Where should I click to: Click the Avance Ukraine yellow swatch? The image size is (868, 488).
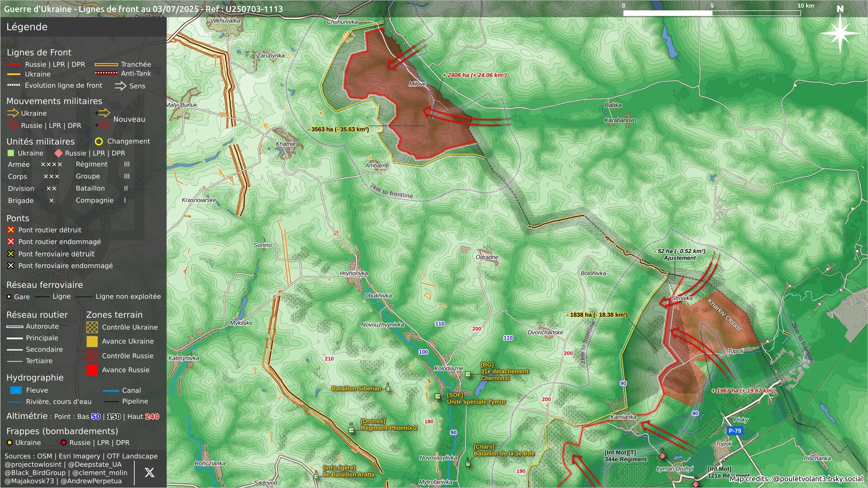(92, 342)
